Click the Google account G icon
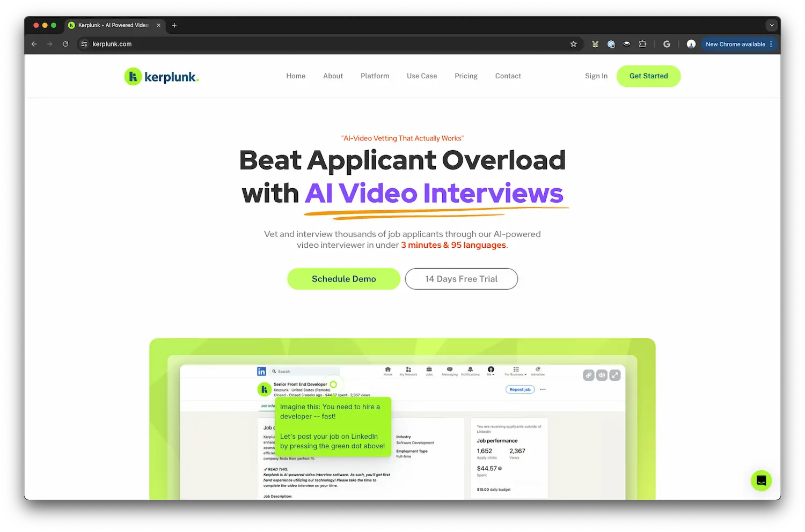This screenshot has height=532, width=805. click(667, 44)
